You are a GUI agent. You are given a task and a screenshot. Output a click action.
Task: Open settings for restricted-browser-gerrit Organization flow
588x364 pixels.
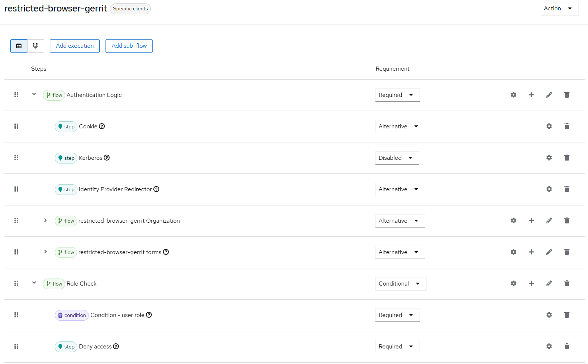coord(513,221)
